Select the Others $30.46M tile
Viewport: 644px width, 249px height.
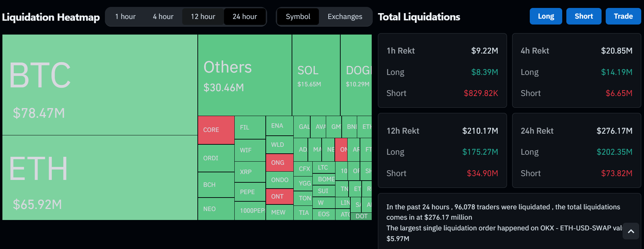click(245, 75)
